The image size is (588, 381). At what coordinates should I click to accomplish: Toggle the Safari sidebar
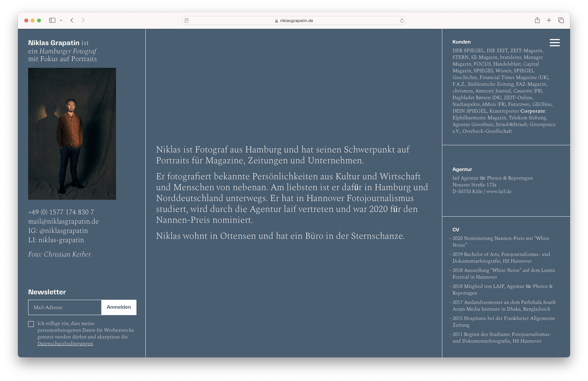click(52, 20)
